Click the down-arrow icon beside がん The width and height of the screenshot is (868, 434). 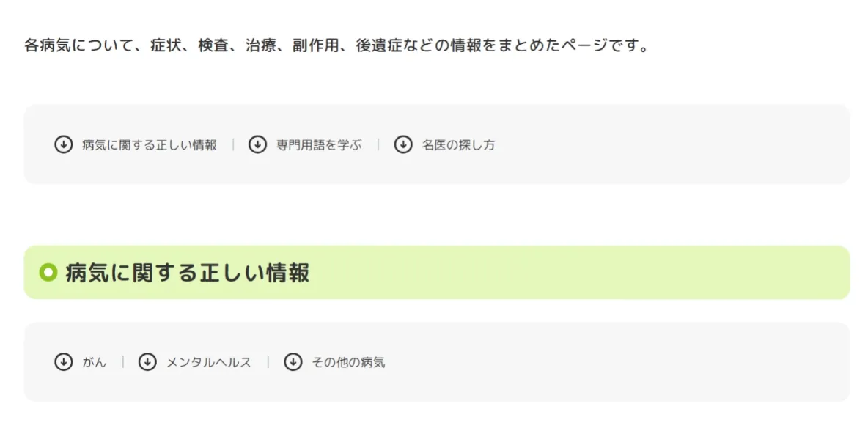[x=64, y=361]
